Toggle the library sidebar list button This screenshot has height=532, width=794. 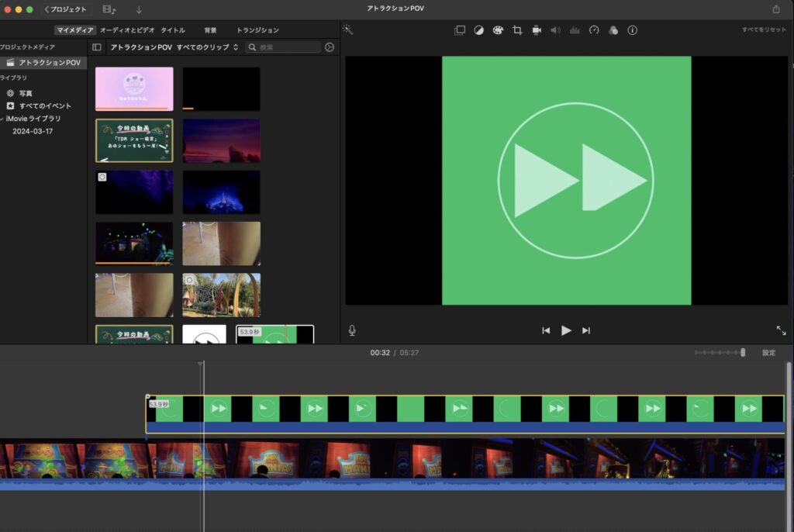click(97, 47)
